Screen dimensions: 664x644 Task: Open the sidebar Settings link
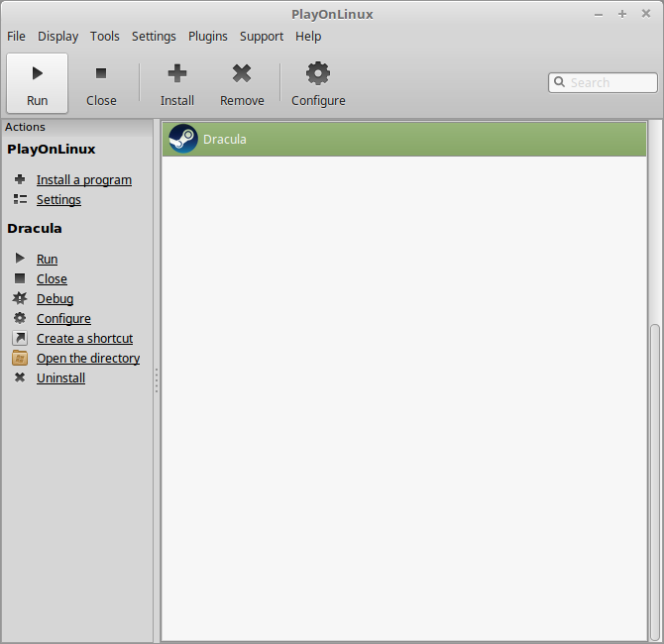[58, 200]
